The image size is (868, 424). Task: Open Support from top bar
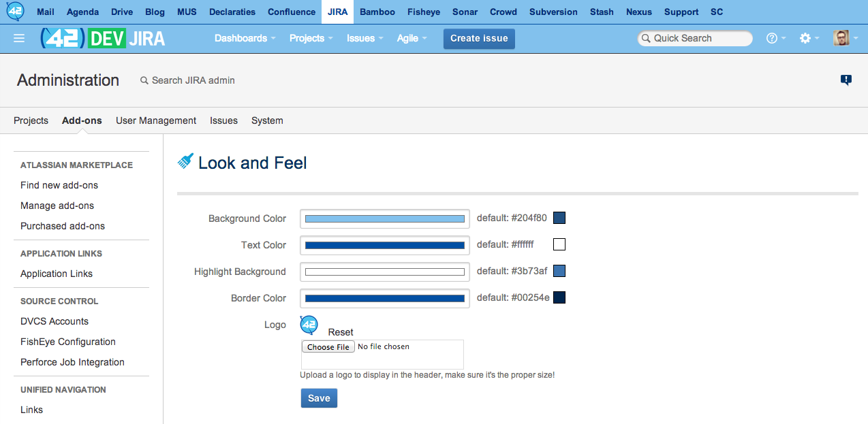(681, 12)
